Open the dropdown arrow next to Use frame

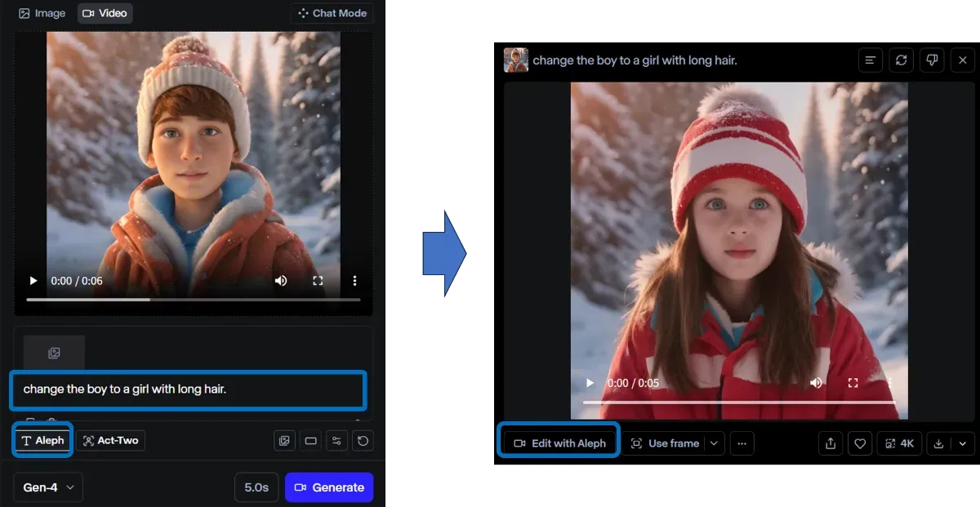pyautogui.click(x=714, y=443)
